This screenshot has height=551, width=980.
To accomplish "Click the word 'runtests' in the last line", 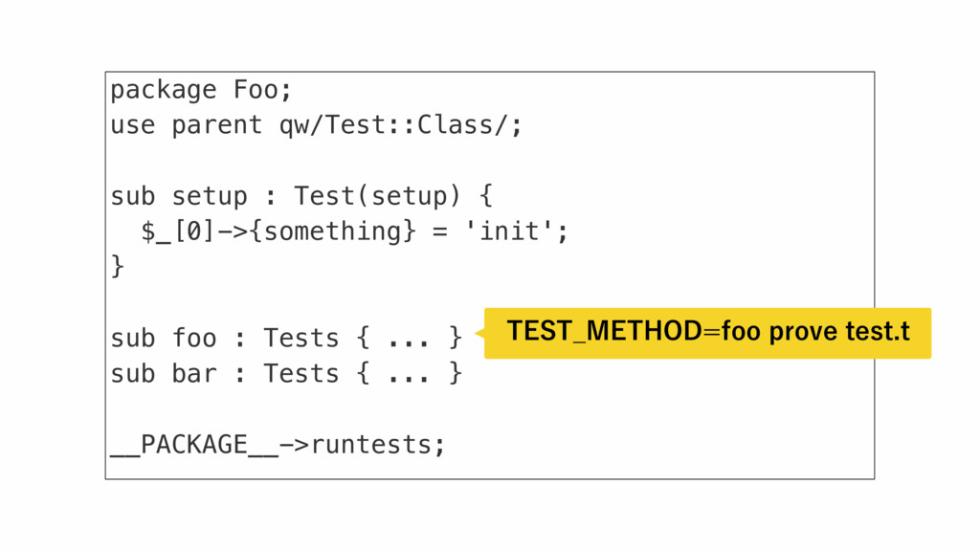I will coord(371,445).
